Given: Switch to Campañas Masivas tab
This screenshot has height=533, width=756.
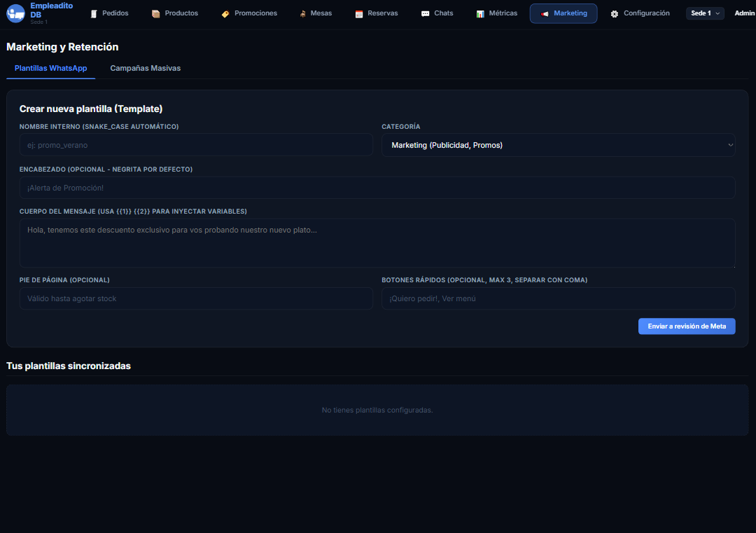Looking at the screenshot, I should 146,68.
